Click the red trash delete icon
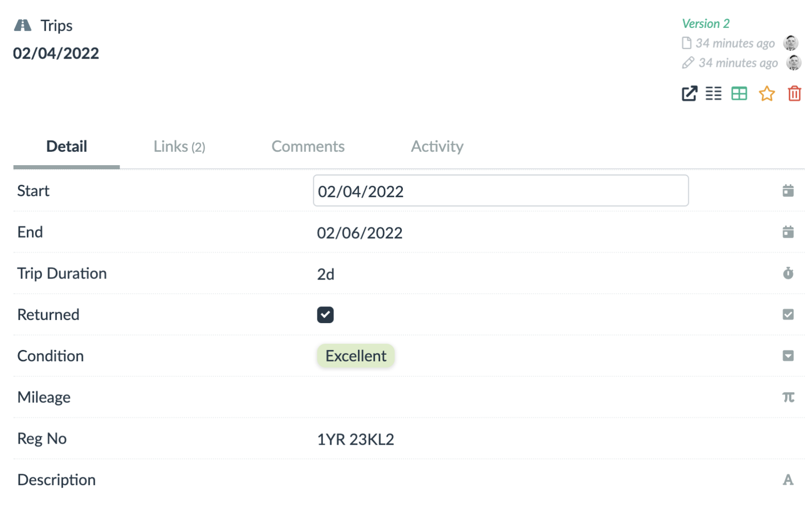This screenshot has width=812, height=511. click(x=794, y=94)
